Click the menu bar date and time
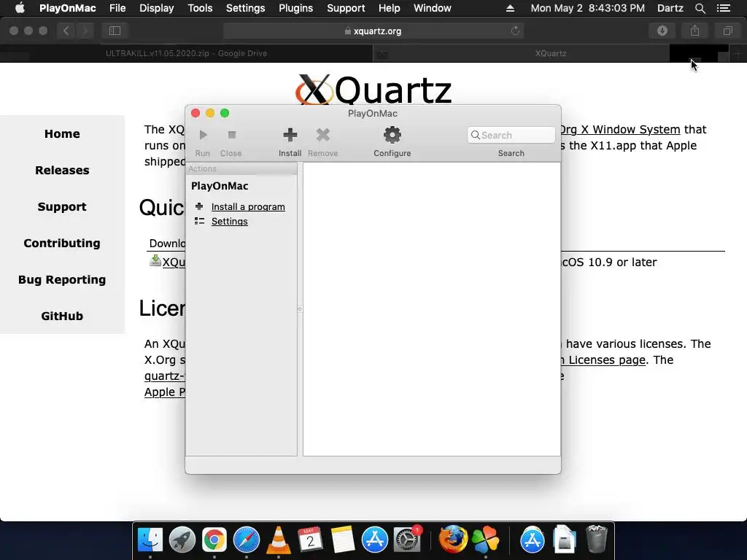Screen dimensions: 747x560 tap(587, 8)
